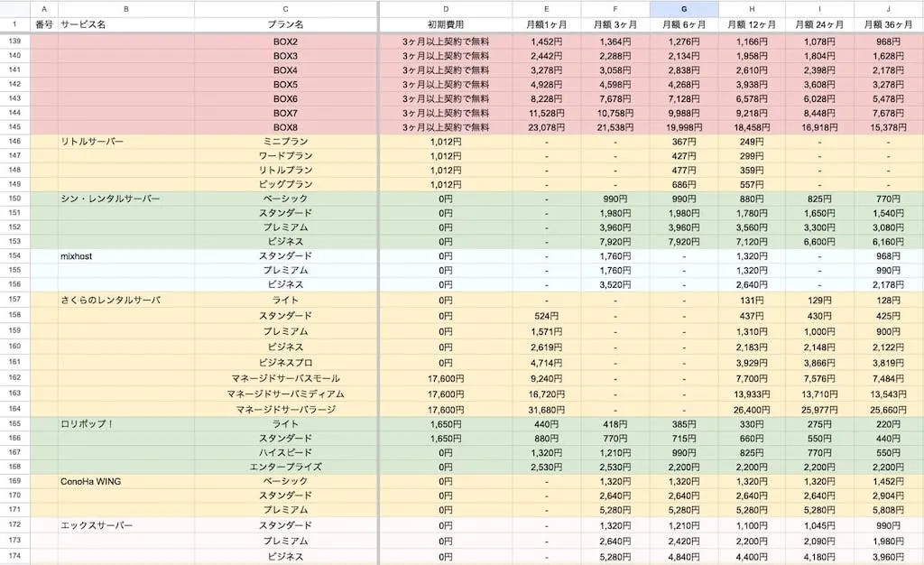This screenshot has height=565, width=924.
Task: Click the 'BOX8' plan cell
Action: [x=285, y=127]
